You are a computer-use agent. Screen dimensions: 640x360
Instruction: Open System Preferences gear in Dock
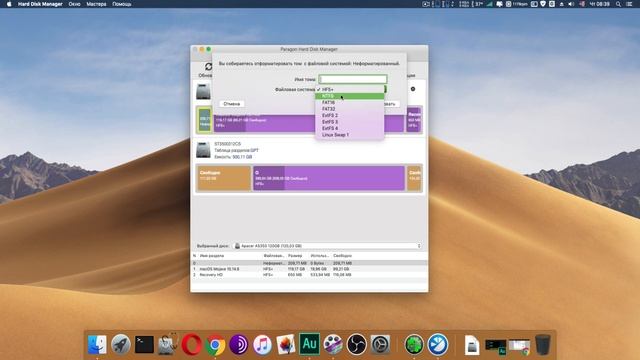coord(380,344)
